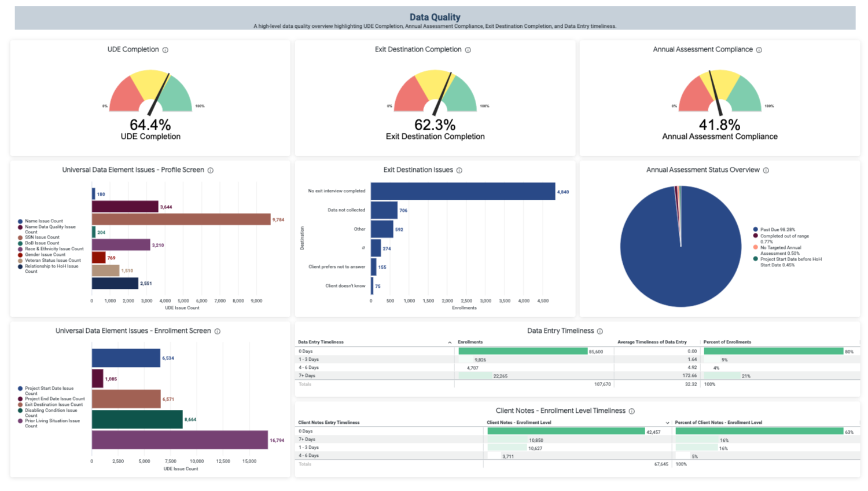Open info icon beside Universal Data Element Issues - Enrollment Screen

pyautogui.click(x=217, y=331)
